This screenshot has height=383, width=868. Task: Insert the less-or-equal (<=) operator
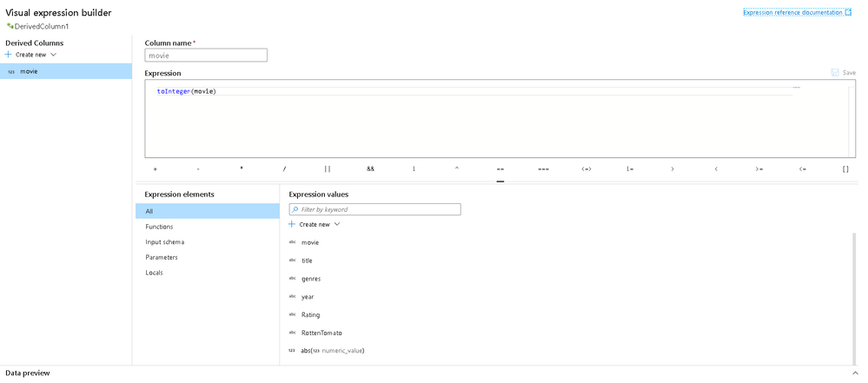point(803,168)
